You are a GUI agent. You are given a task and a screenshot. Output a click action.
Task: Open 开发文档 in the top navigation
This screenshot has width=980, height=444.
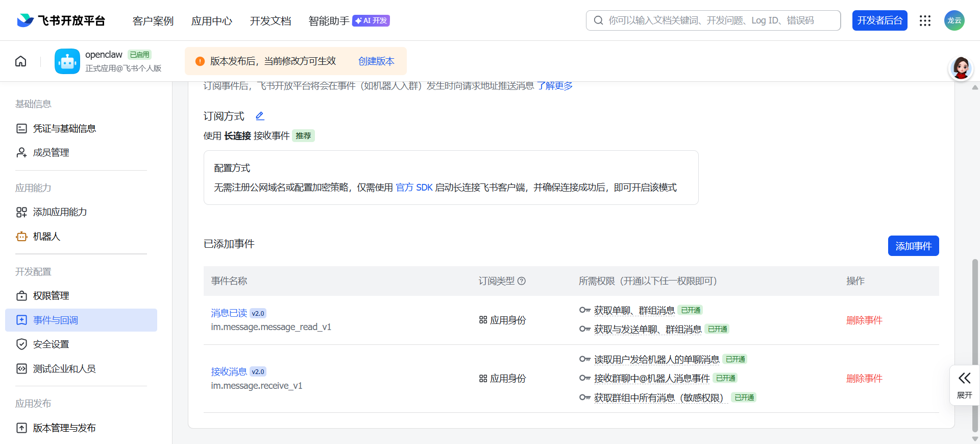(x=270, y=21)
